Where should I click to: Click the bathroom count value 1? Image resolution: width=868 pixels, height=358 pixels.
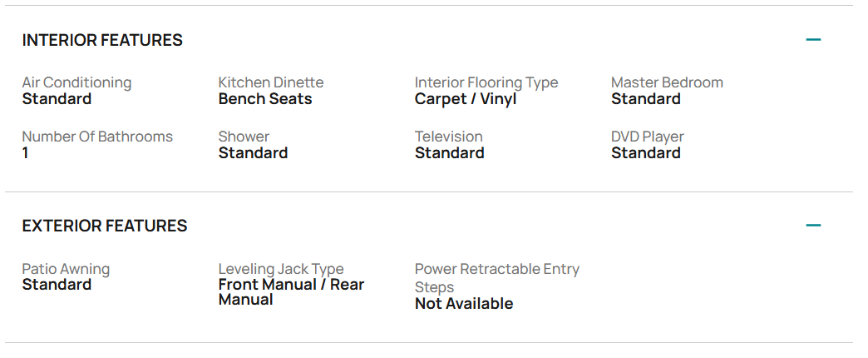pyautogui.click(x=26, y=153)
